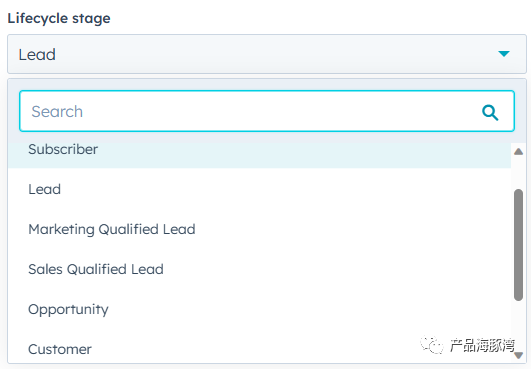Click the magnifying glass search icon
This screenshot has height=369, width=531.
pyautogui.click(x=490, y=112)
